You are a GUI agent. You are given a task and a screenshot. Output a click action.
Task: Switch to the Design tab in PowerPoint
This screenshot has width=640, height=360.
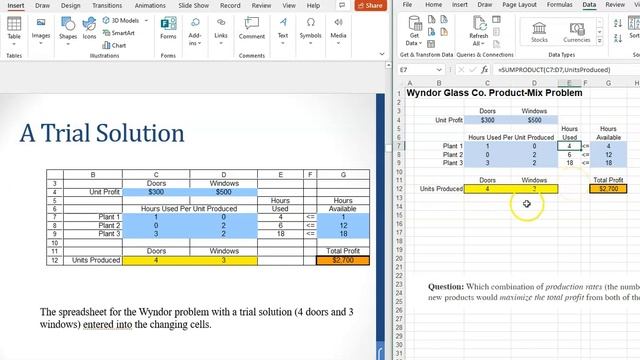71,6
